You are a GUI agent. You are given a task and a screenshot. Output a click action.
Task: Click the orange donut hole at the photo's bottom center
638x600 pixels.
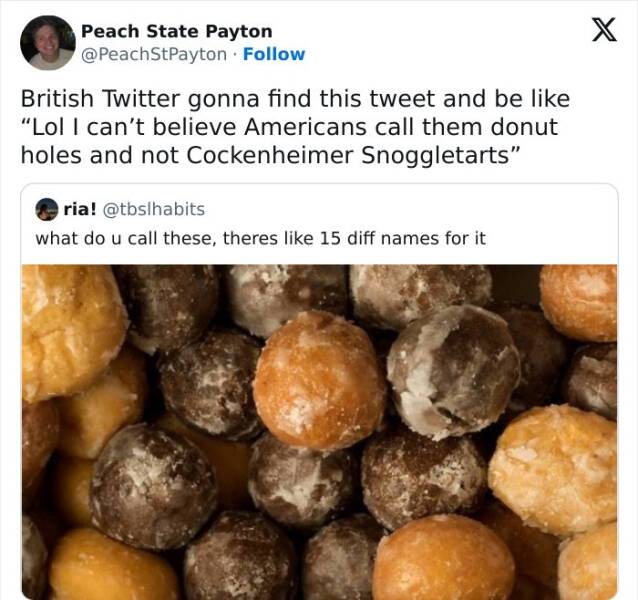pos(443,560)
